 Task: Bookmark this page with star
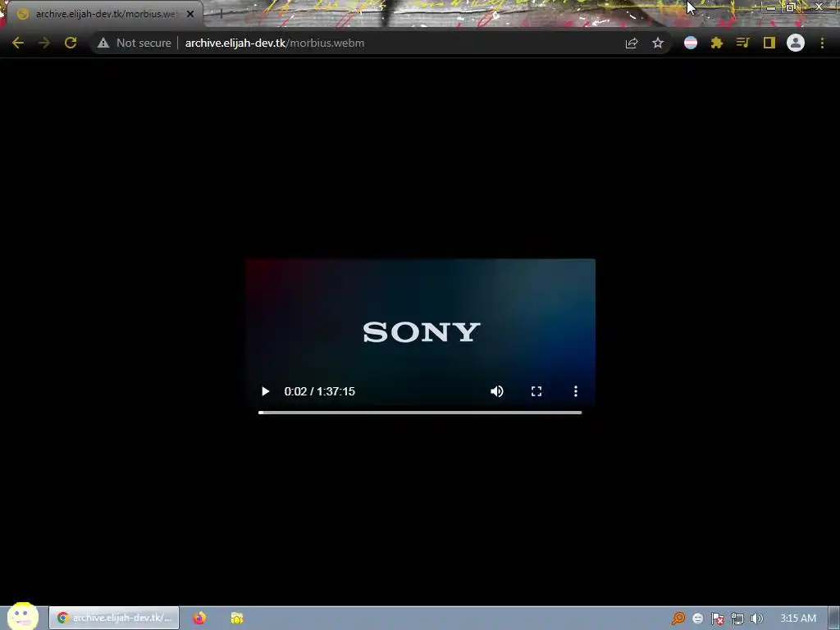658,43
